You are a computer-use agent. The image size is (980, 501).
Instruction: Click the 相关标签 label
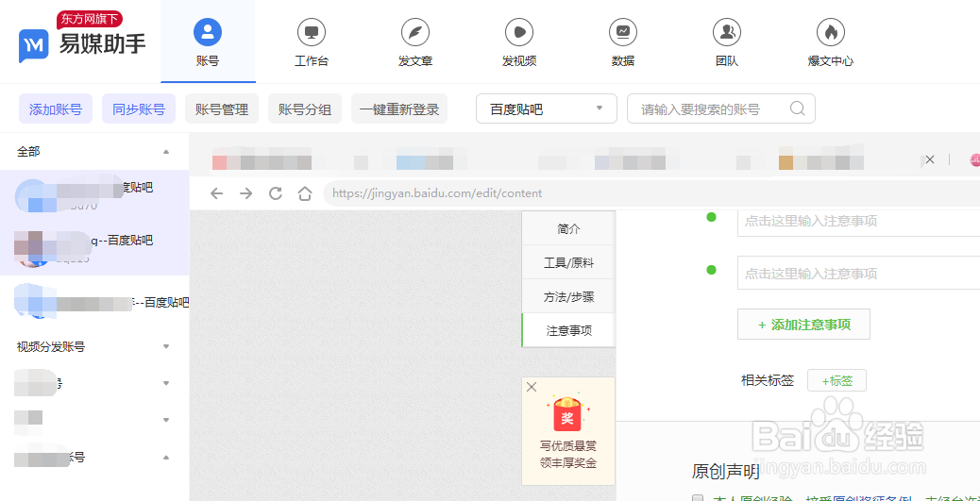pyautogui.click(x=768, y=380)
